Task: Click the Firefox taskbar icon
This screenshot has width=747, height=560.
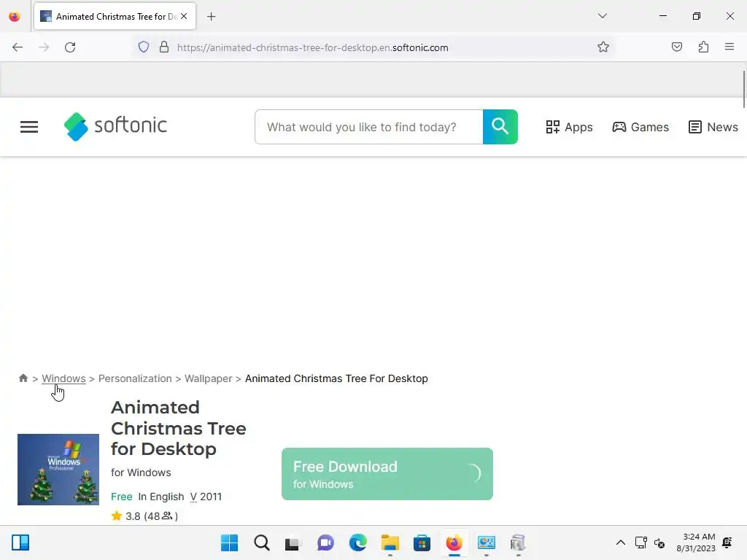Action: pos(454,542)
